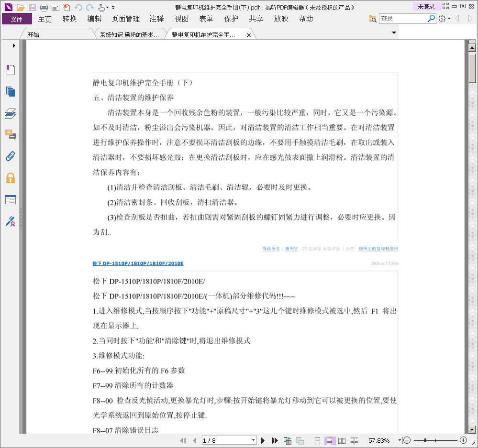Viewport: 478px width, 448px height.
Task: Open the Comments panel in the sidebar
Action: [11, 135]
